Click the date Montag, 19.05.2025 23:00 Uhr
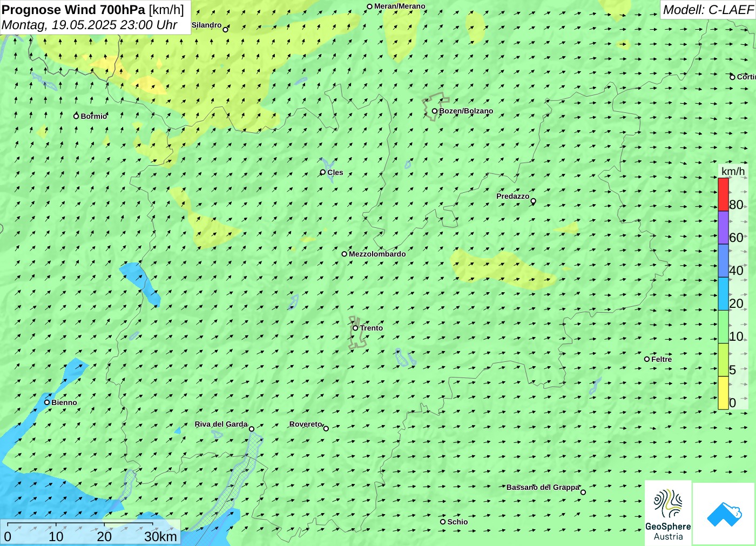 (x=90, y=25)
